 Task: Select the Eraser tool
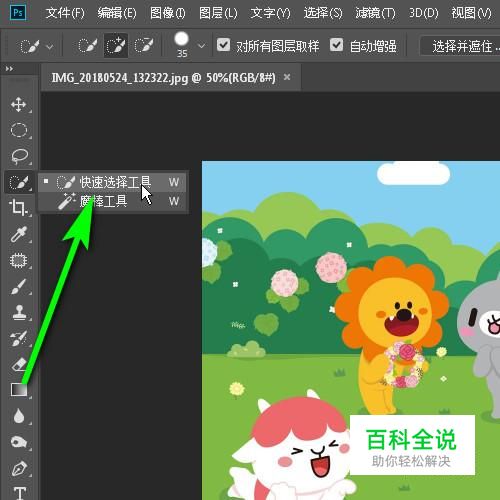coord(19,364)
